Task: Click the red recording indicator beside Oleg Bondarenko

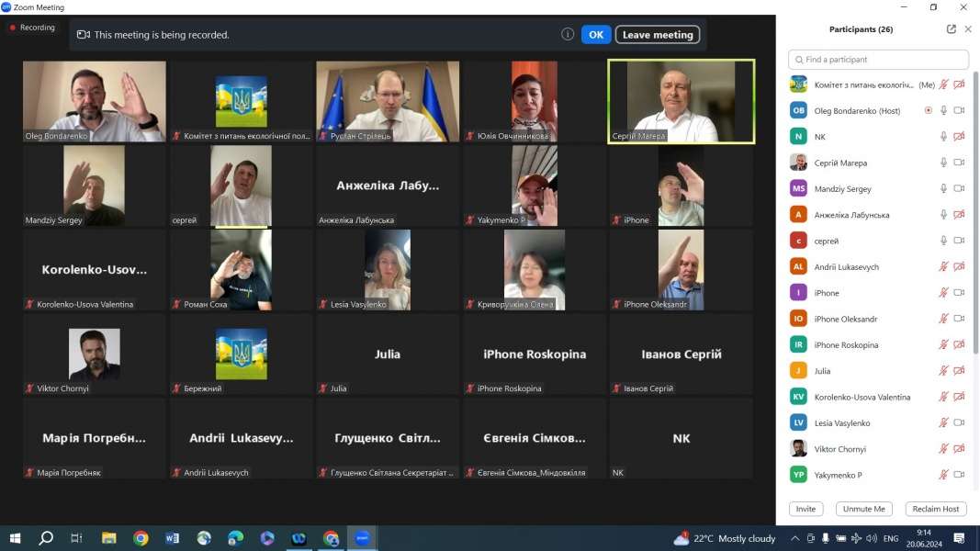Action: coord(928,110)
